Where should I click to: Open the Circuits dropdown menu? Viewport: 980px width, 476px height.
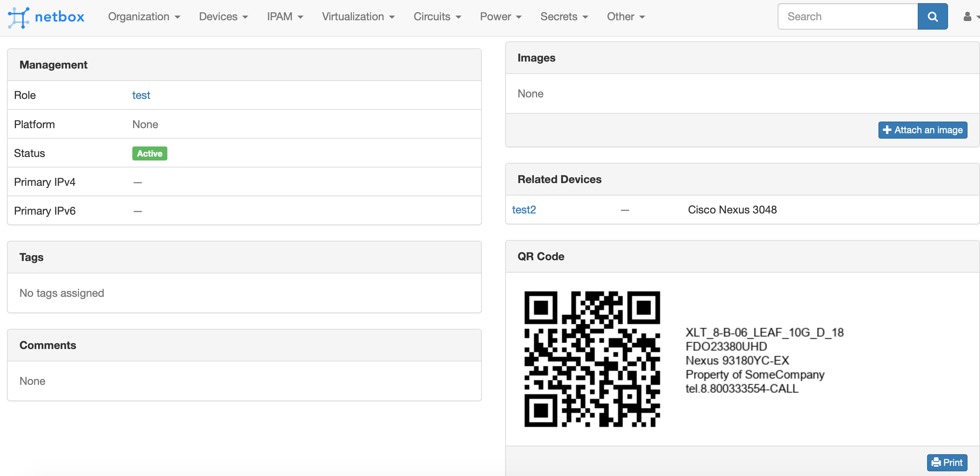437,17
